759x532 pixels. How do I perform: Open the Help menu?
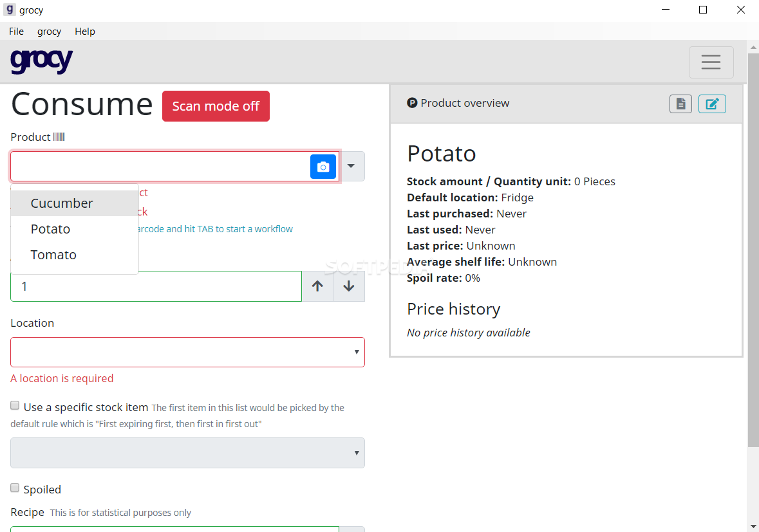click(x=85, y=32)
